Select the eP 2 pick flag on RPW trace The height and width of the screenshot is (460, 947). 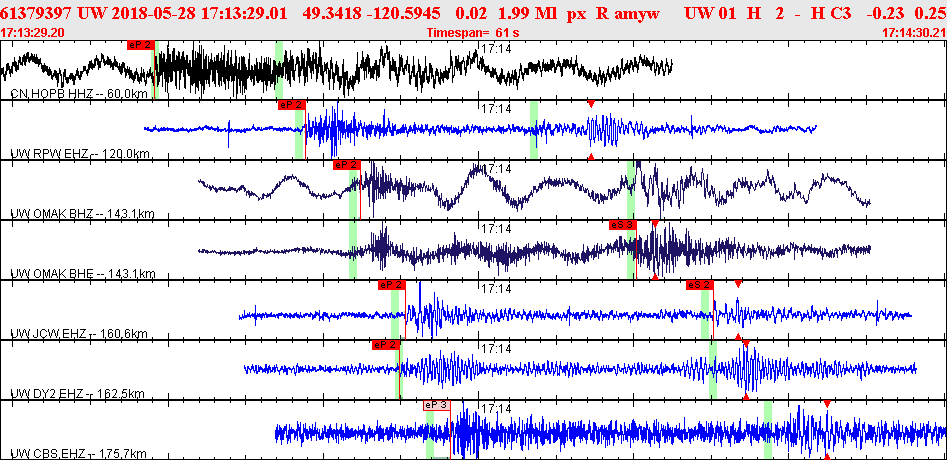click(x=292, y=105)
